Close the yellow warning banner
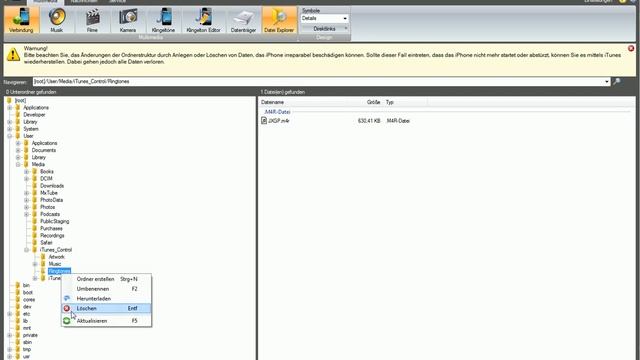Image resolution: width=640 pixels, height=360 pixels. (x=631, y=49)
